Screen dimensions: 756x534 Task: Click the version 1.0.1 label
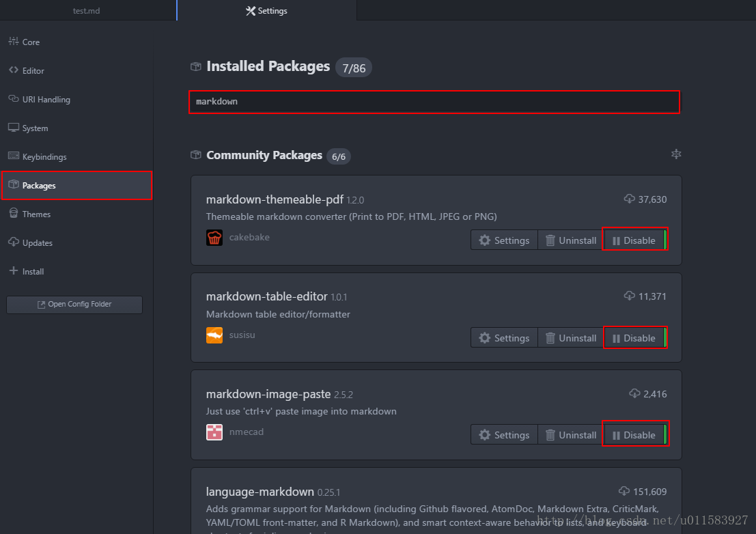(339, 297)
